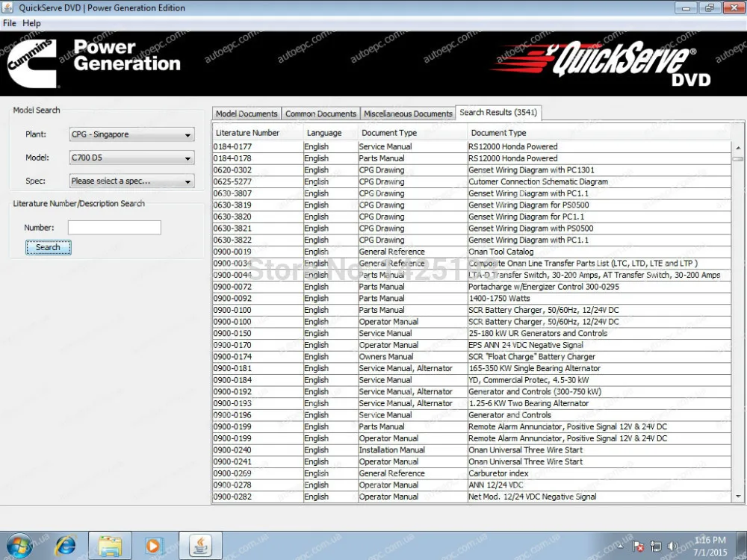Select Carburetor index row
The image size is (747, 560).
pos(471,473)
